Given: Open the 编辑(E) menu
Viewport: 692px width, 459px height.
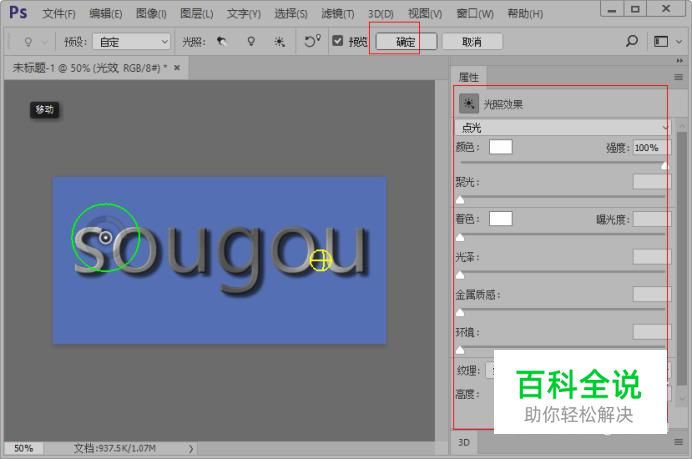Looking at the screenshot, I should 105,14.
